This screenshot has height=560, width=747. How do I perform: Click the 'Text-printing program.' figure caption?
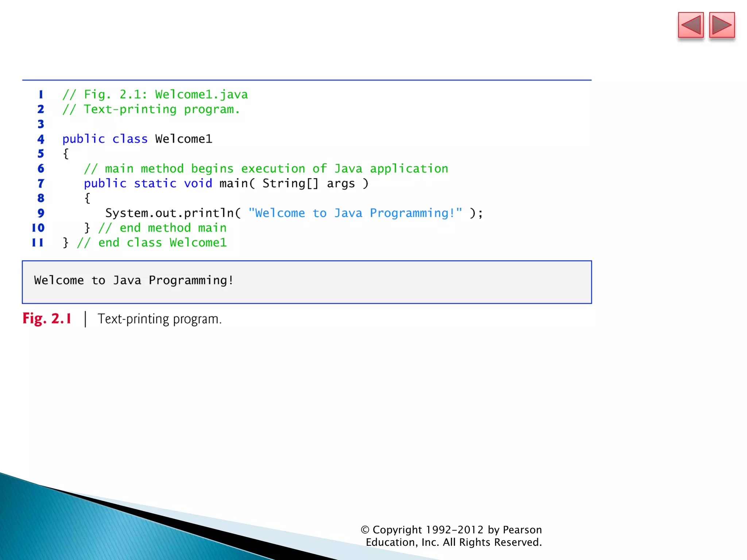click(159, 319)
